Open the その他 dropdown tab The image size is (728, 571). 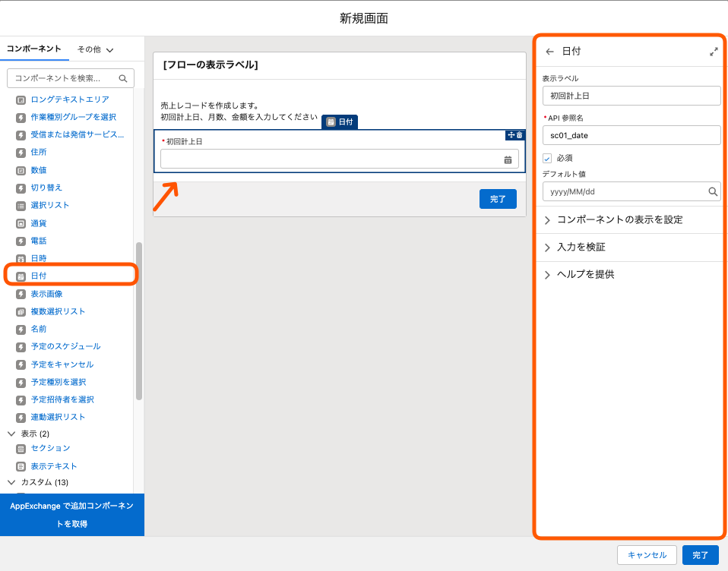(x=95, y=49)
